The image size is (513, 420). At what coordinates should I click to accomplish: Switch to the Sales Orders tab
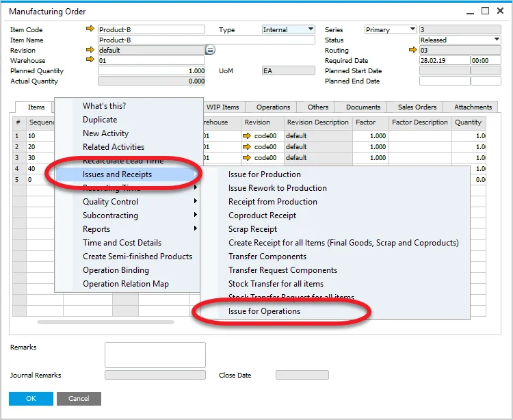(417, 107)
